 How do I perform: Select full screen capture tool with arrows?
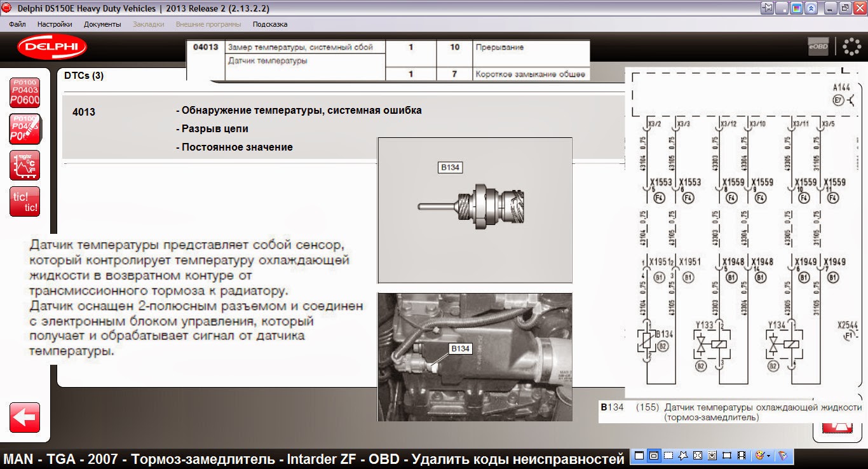tap(698, 456)
